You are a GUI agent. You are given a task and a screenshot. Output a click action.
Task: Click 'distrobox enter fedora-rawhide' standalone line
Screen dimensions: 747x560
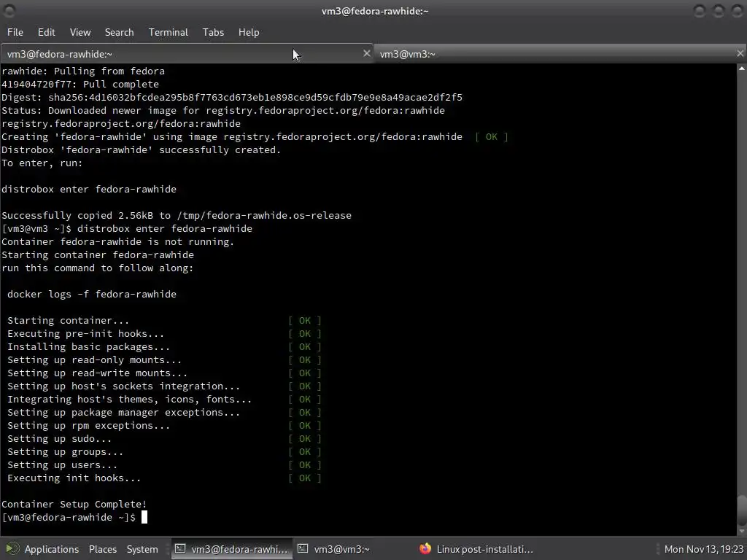[88, 189]
